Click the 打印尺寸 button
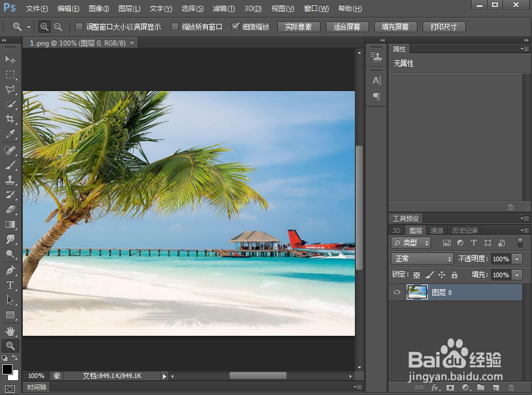Image resolution: width=532 pixels, height=395 pixels. tap(444, 27)
